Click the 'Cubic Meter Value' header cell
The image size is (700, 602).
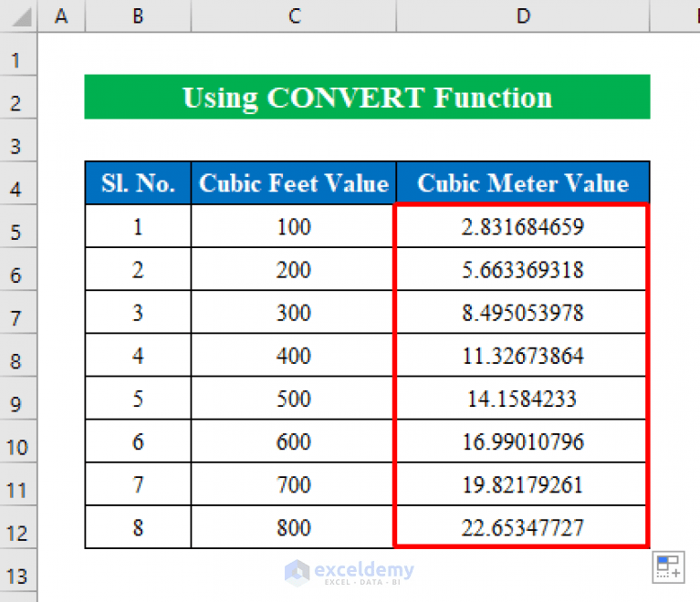(x=523, y=183)
